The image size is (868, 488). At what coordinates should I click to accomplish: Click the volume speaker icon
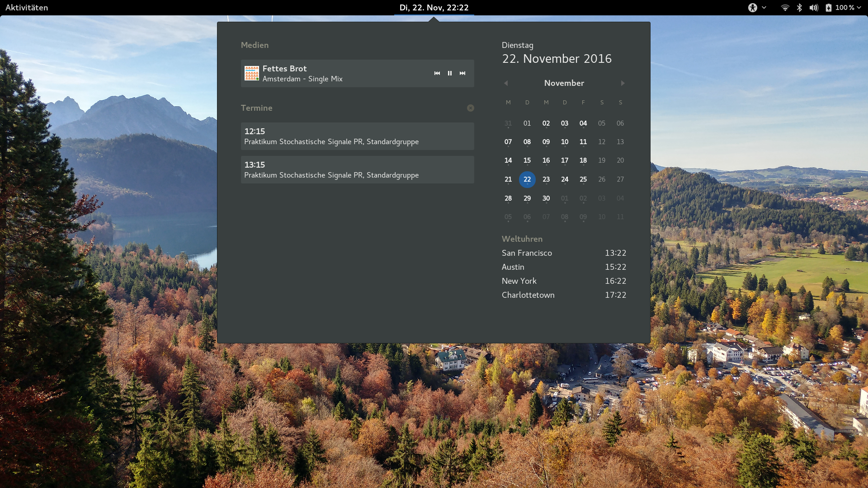click(x=814, y=8)
